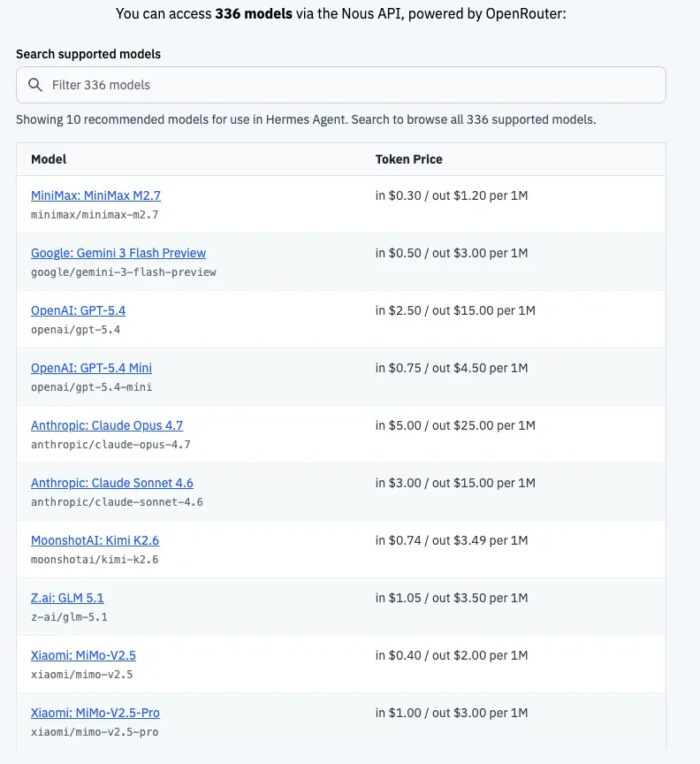The image size is (700, 764).
Task: Click the model ID openai/gpt-5.4
Action: 75,330
